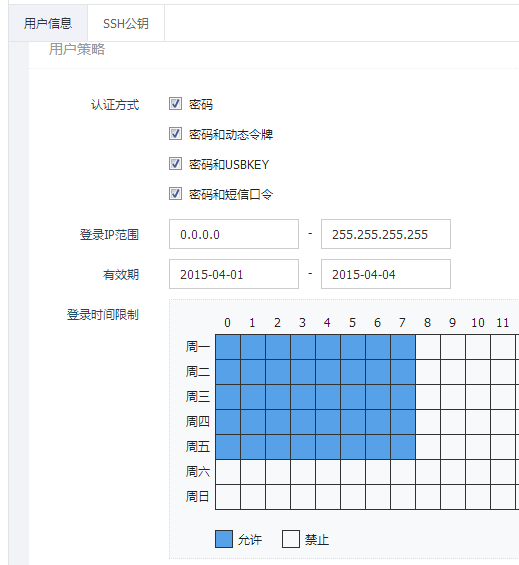Uncheck the 密码 authentication checkbox
The height and width of the screenshot is (565, 519).
(x=175, y=104)
